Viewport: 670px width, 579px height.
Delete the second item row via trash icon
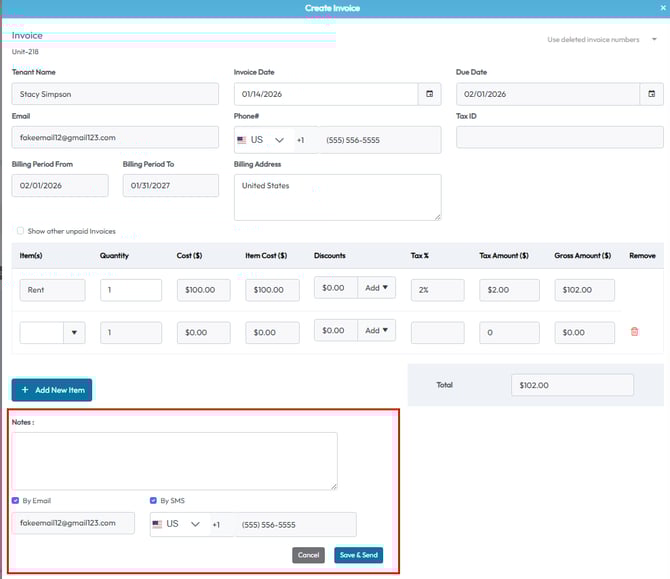[x=634, y=331]
